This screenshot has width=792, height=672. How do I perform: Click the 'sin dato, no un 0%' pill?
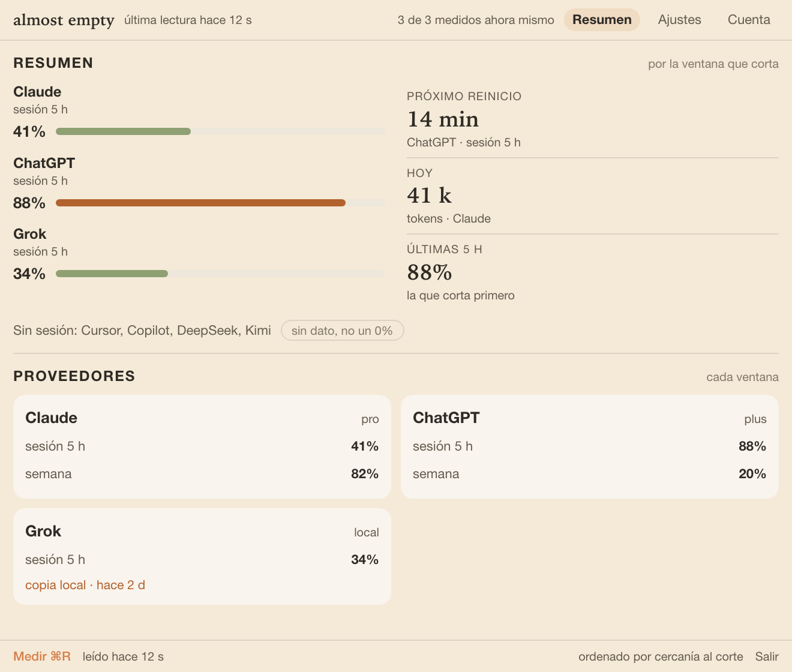[x=342, y=331]
